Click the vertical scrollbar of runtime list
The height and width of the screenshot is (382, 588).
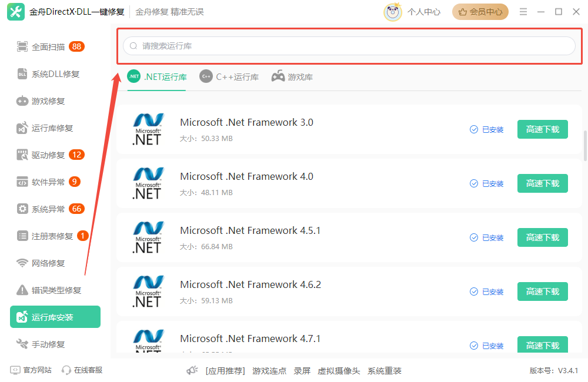coord(586,145)
